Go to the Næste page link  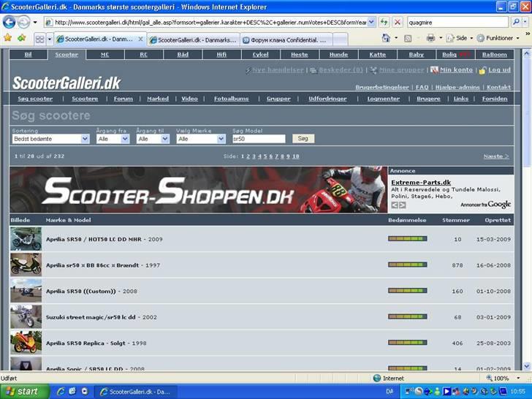[496, 156]
